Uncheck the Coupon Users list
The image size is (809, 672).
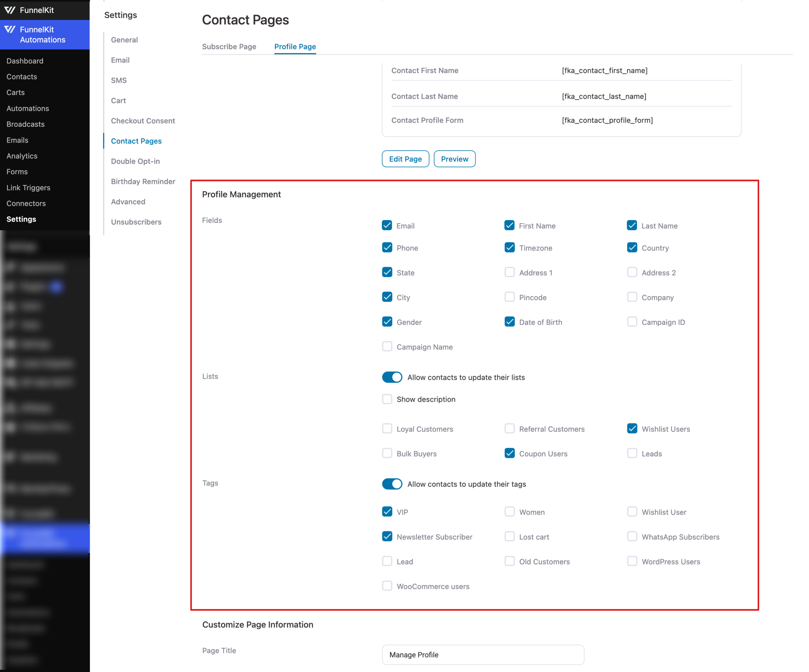click(x=510, y=454)
